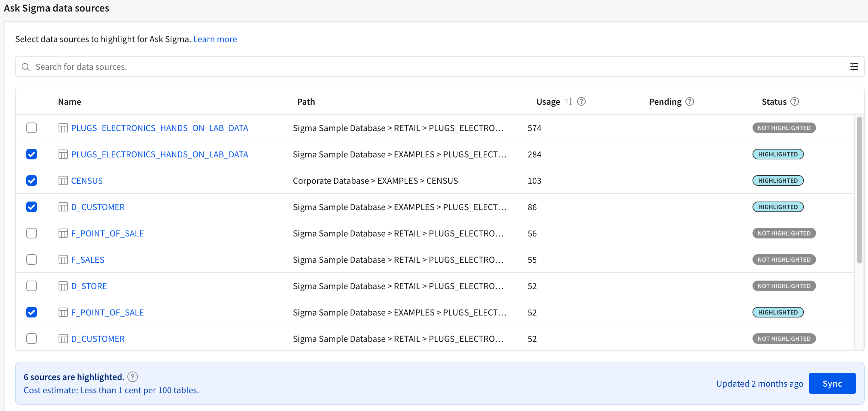
Task: Click NOT HIGHLIGHTED badge in D_STORE row
Action: coord(784,286)
